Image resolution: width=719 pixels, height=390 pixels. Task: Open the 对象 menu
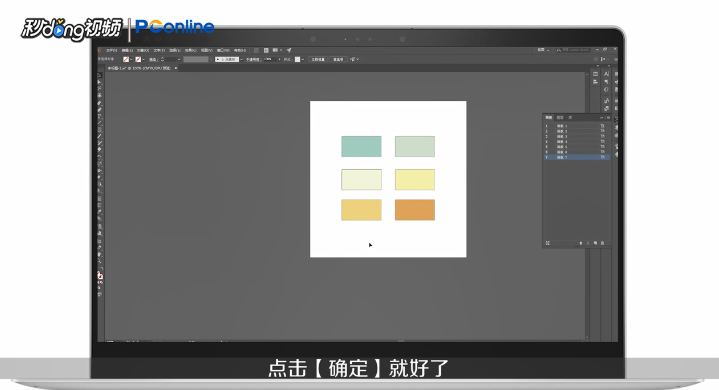pos(143,50)
